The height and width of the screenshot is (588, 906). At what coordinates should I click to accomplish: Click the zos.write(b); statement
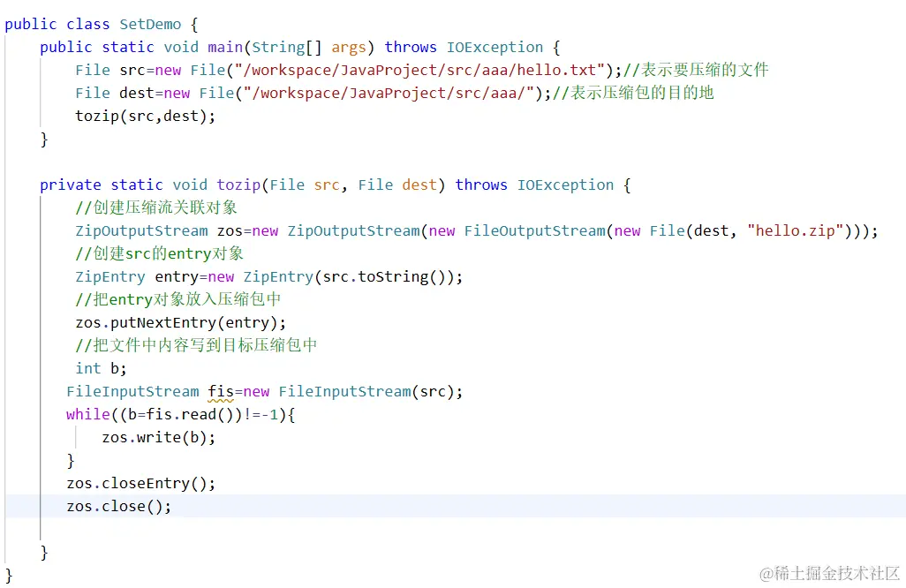pyautogui.click(x=159, y=438)
